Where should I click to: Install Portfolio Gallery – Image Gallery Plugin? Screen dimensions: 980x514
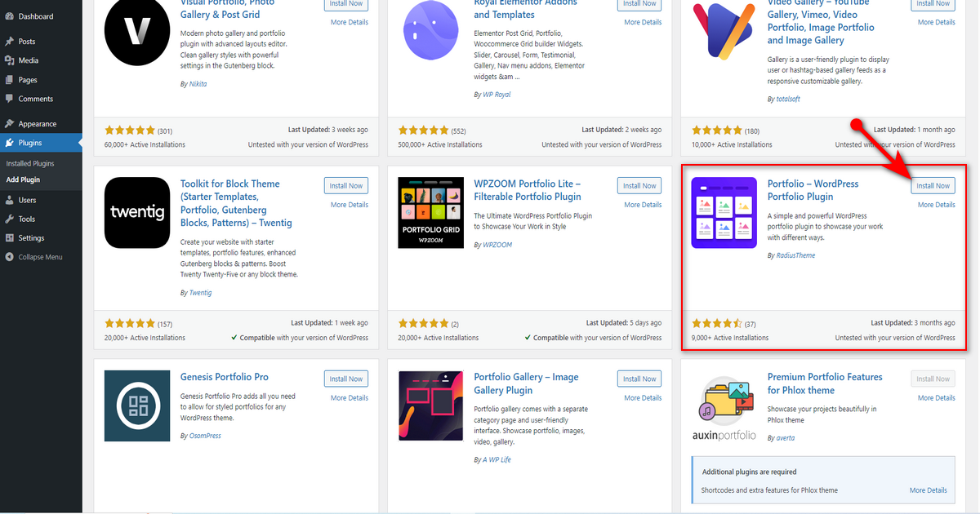pyautogui.click(x=639, y=379)
